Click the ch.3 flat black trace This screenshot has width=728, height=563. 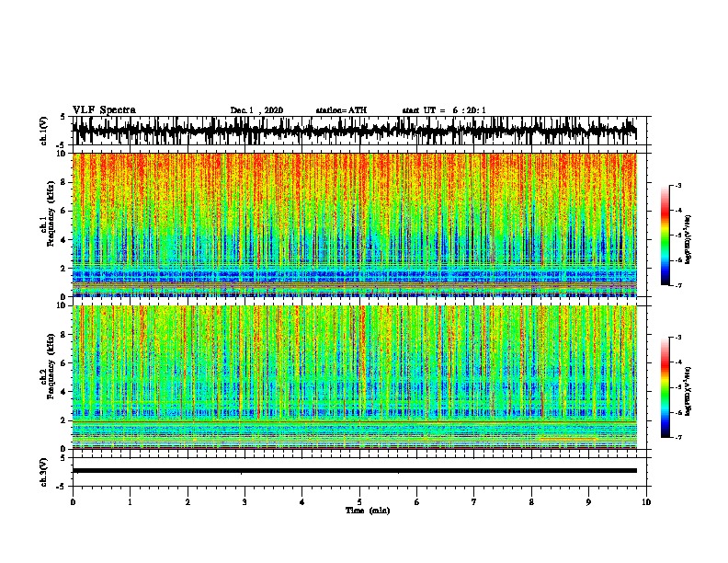click(x=354, y=471)
